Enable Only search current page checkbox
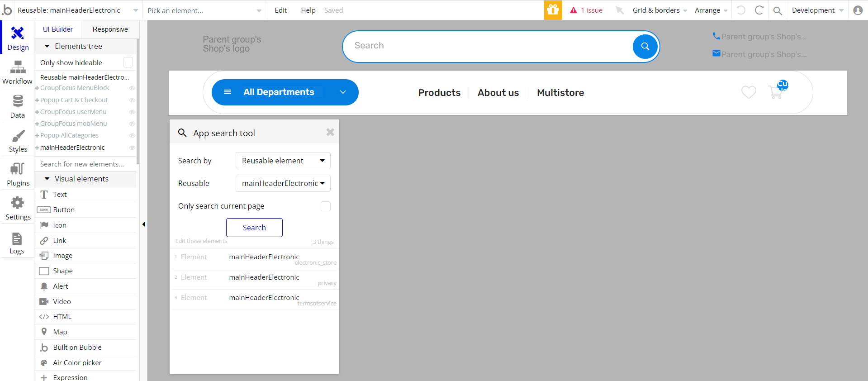This screenshot has width=868, height=381. pyautogui.click(x=325, y=206)
